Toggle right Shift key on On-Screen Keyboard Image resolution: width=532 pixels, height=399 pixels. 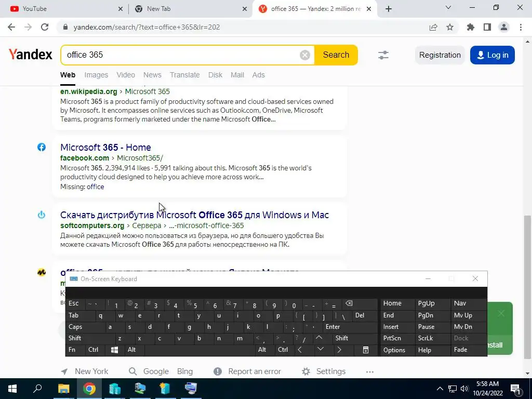point(355,338)
